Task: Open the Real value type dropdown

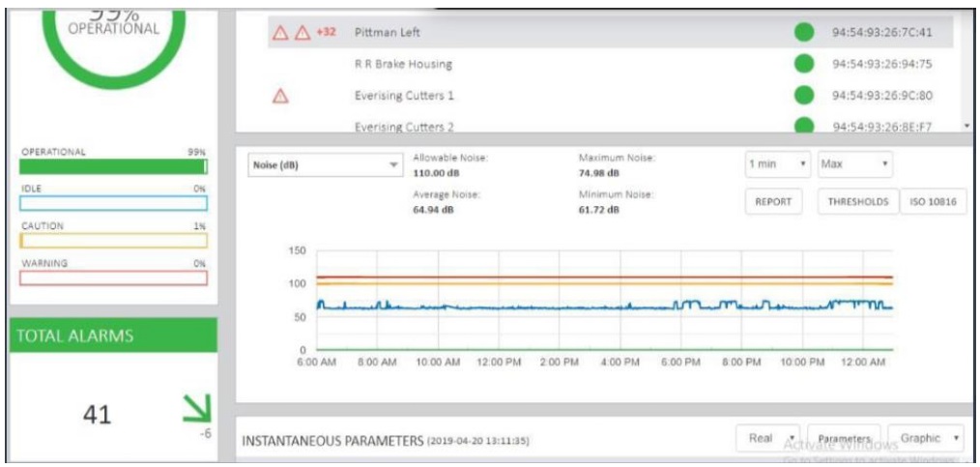Action: tap(767, 438)
